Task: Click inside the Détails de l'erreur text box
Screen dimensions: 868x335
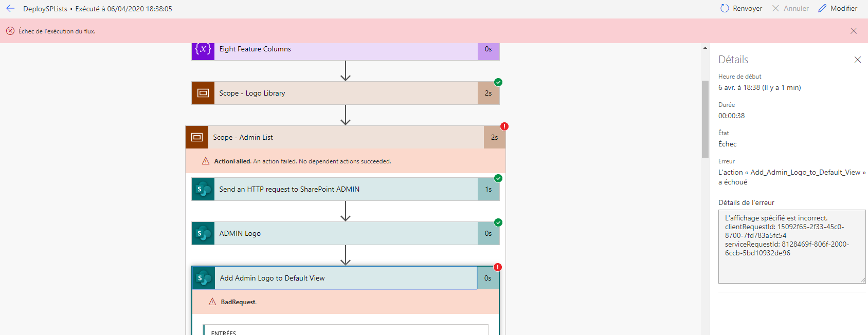Action: (x=792, y=247)
